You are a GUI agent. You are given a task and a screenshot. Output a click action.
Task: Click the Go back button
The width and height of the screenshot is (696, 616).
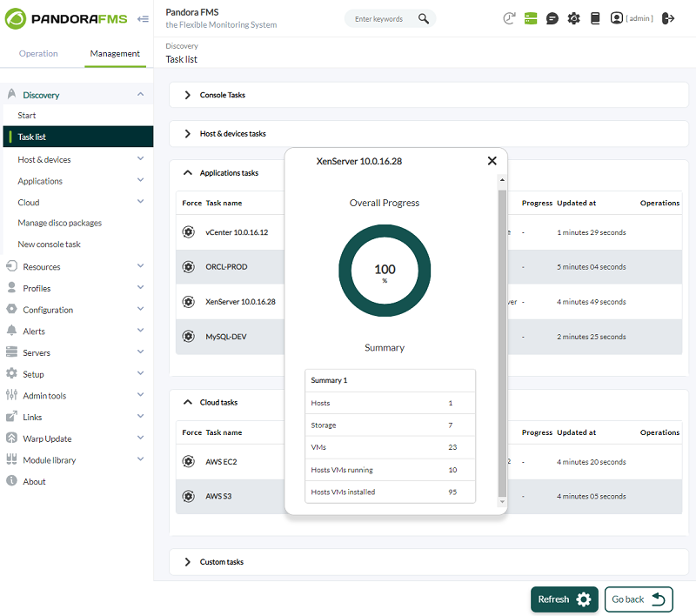pos(639,599)
